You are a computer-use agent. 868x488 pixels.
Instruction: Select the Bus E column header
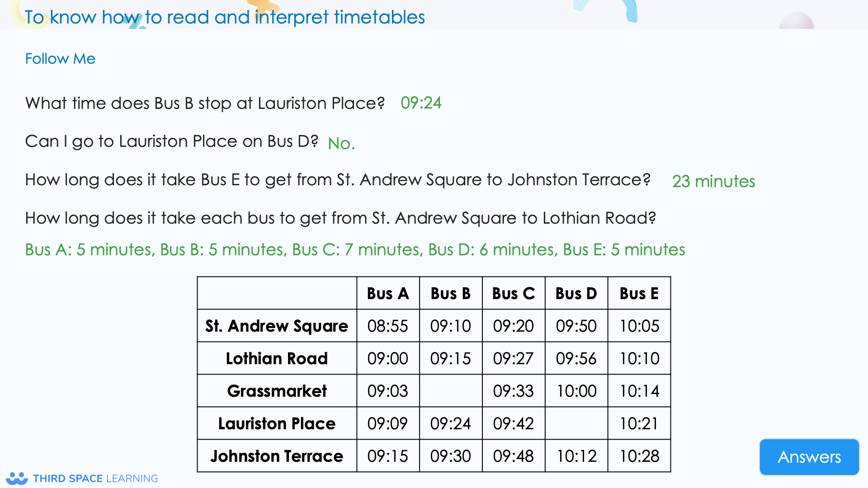639,294
